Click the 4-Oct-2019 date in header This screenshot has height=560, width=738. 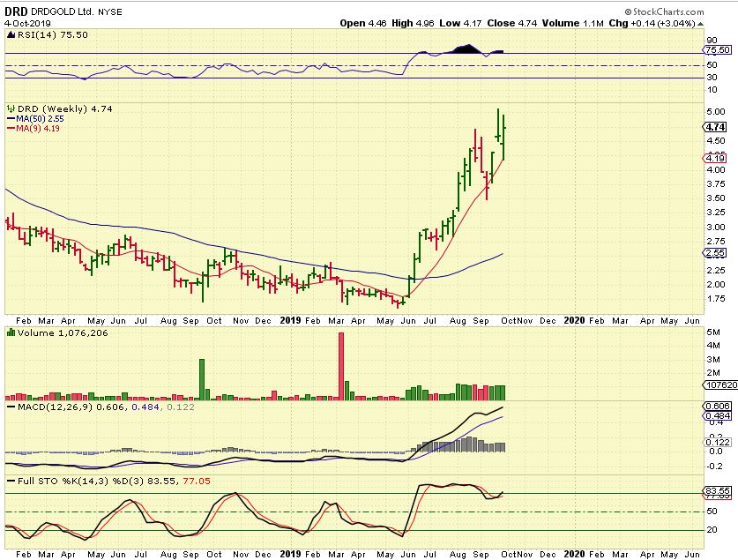[x=28, y=24]
